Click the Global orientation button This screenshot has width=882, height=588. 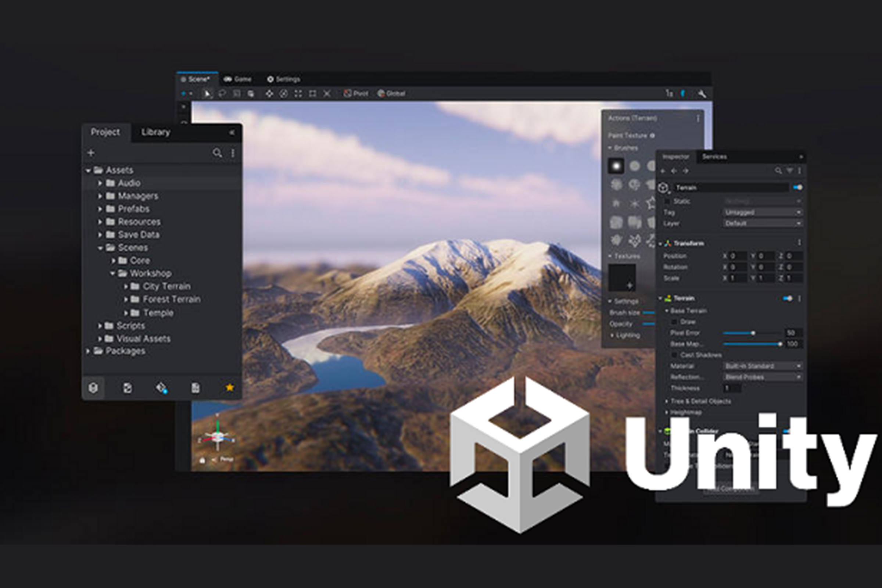tap(391, 93)
